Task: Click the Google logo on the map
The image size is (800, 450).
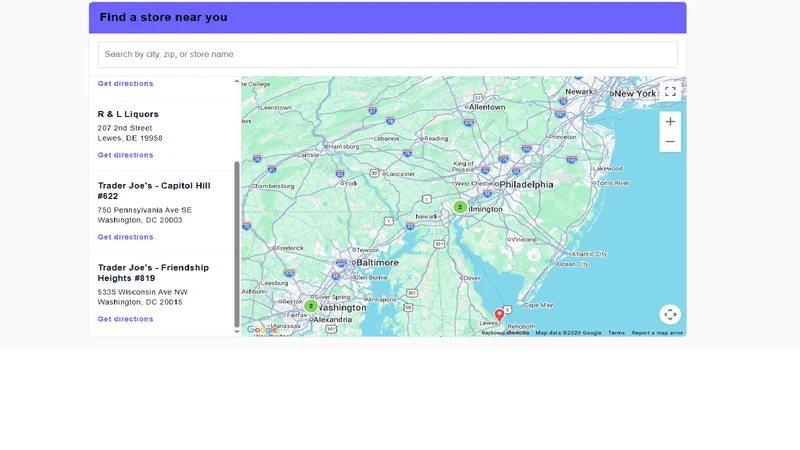Action: [x=262, y=330]
